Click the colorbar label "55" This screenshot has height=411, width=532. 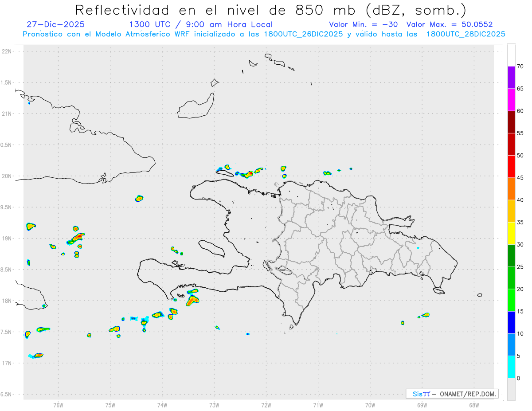[520, 133]
